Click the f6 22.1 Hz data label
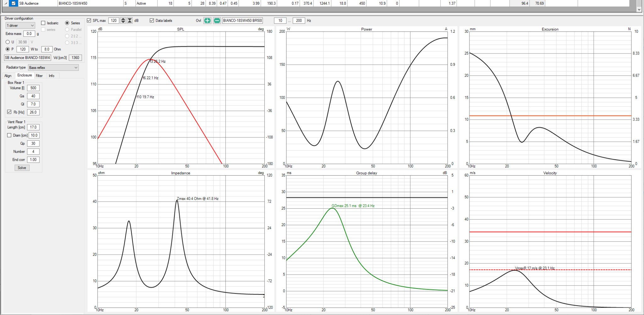The height and width of the screenshot is (315, 644). coord(151,78)
